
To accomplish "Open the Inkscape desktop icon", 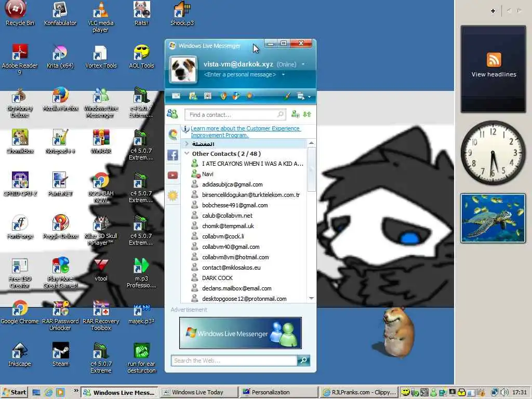I will 20,354.
